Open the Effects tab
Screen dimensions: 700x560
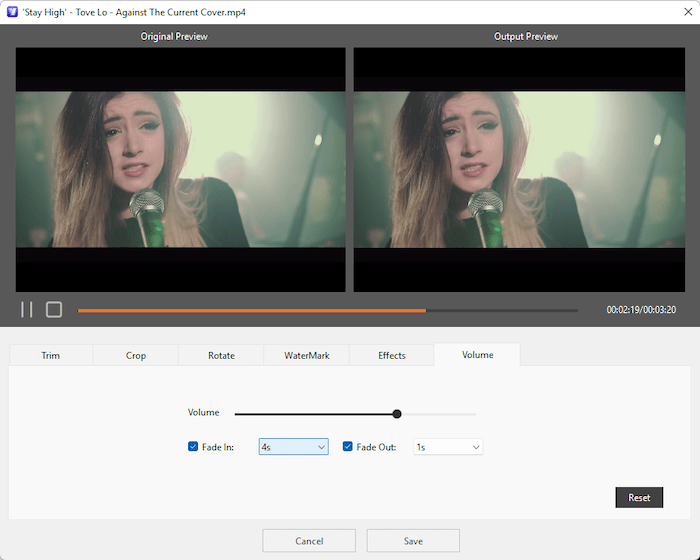[x=392, y=355]
